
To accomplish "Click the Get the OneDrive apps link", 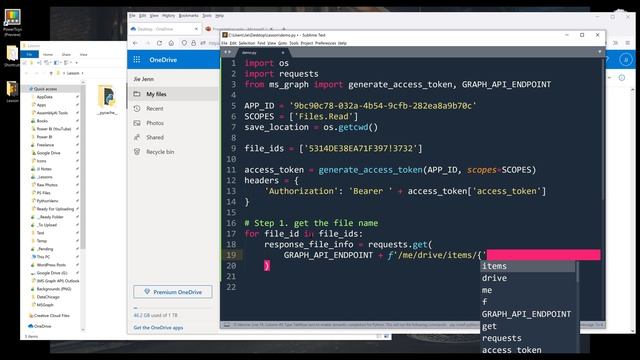I will [x=158, y=327].
